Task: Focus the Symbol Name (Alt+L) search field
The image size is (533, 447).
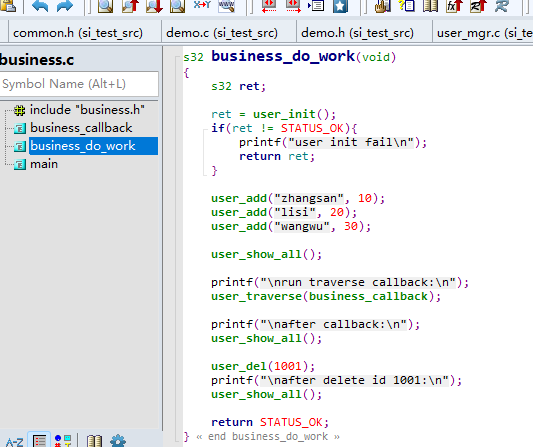Action: click(x=79, y=84)
